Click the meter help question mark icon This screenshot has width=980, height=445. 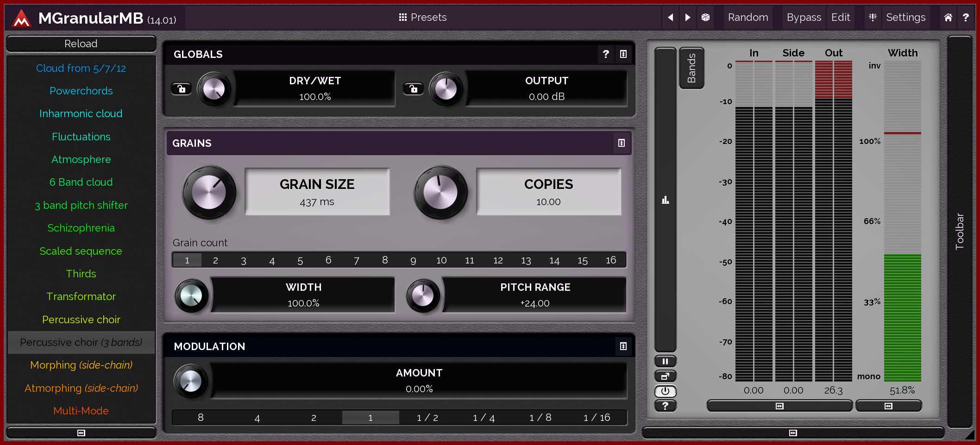pos(665,406)
